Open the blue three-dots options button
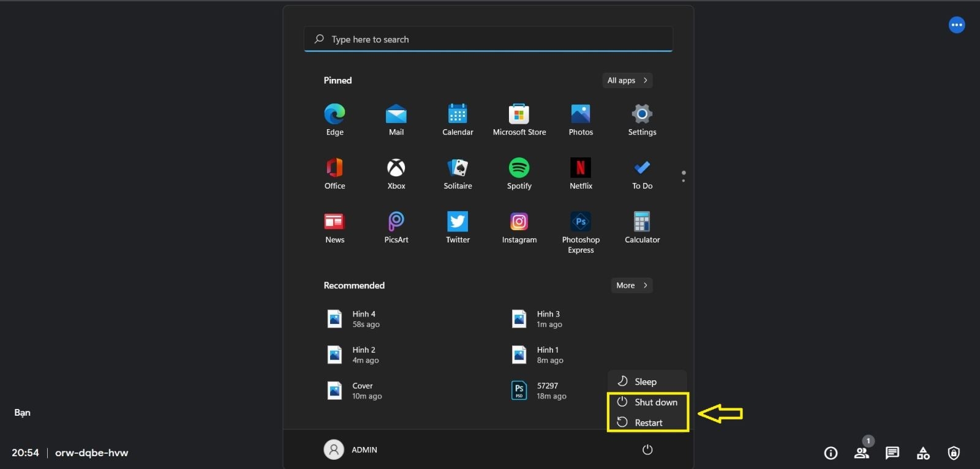This screenshot has width=980, height=469. point(957,25)
